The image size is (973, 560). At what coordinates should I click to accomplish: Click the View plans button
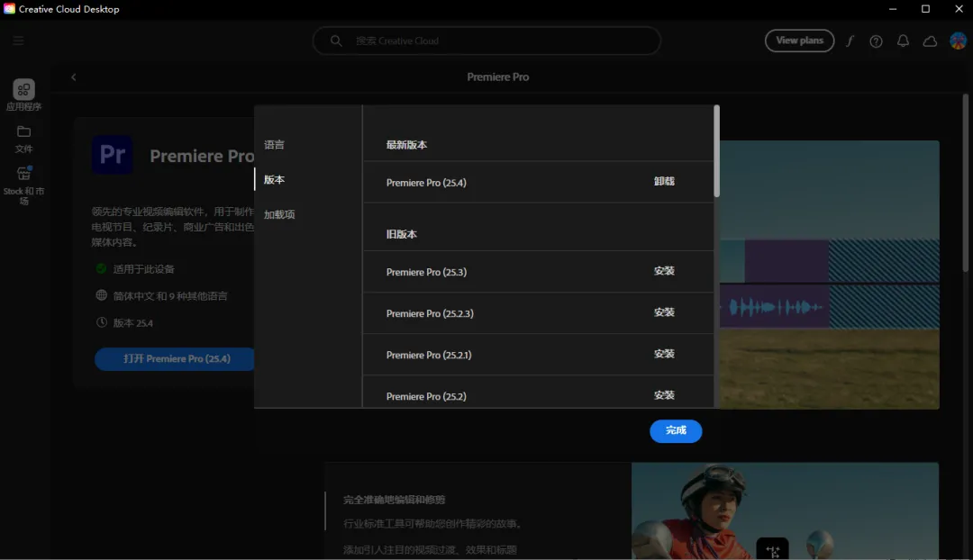pos(799,41)
